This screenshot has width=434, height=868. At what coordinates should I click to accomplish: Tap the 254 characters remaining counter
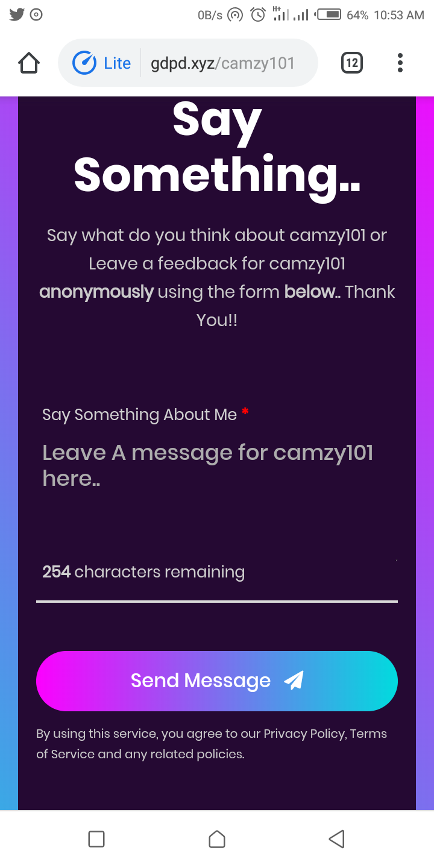[143, 571]
